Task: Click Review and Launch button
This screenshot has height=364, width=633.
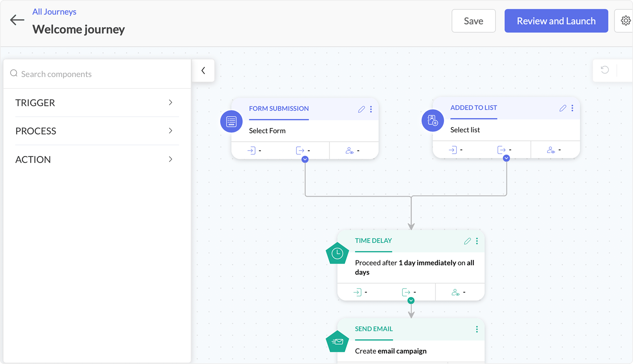Action: (556, 21)
